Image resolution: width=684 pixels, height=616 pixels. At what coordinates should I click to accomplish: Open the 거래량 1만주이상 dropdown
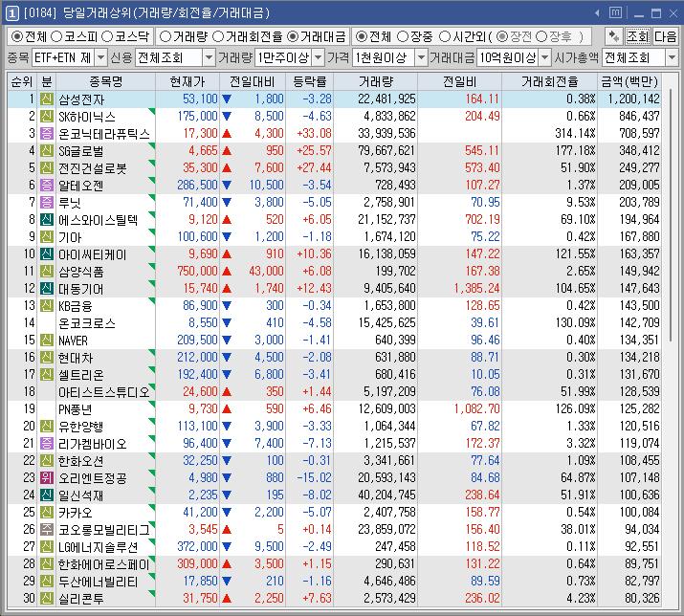pyautogui.click(x=319, y=57)
